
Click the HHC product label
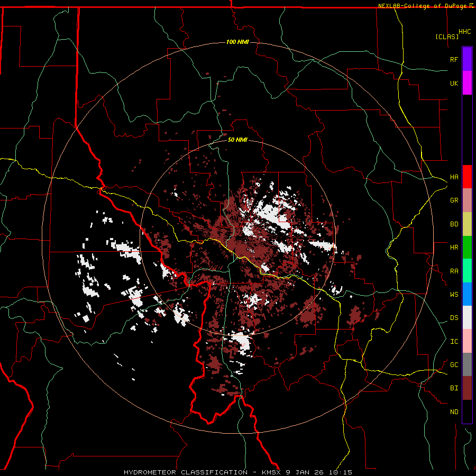pos(465,32)
